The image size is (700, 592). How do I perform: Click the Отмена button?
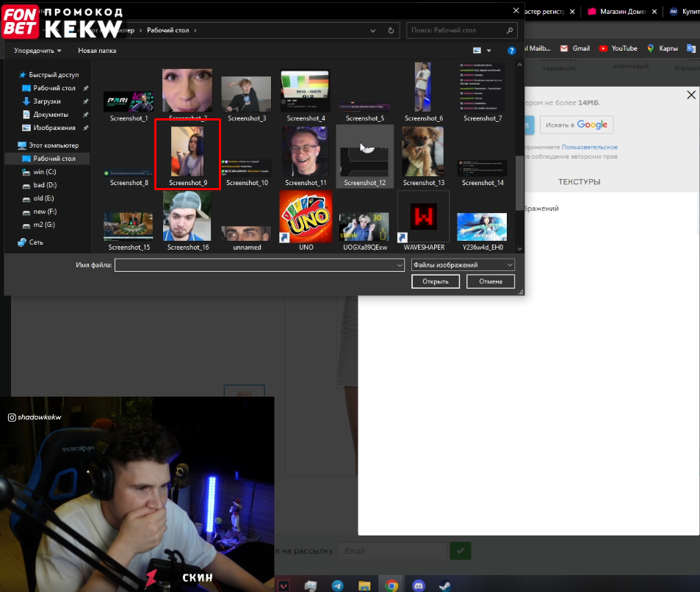pos(491,281)
